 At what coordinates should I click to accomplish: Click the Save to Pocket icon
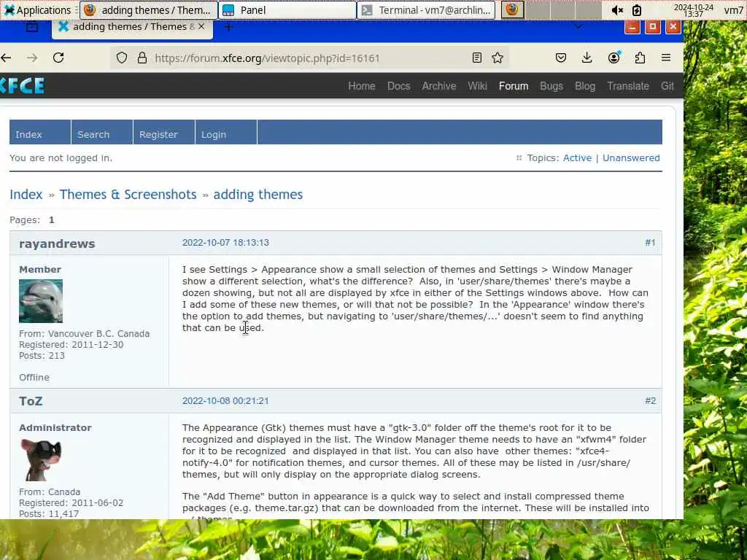coord(561,58)
